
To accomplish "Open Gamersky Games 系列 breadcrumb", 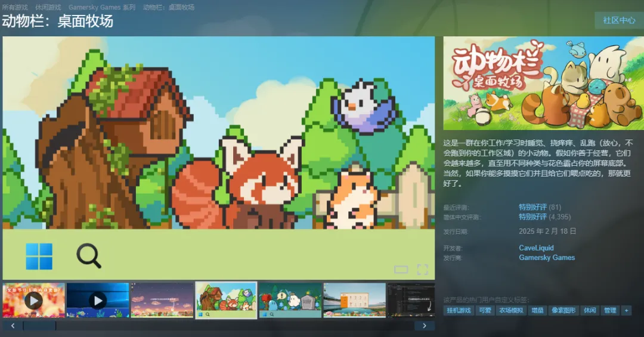I will (102, 7).
